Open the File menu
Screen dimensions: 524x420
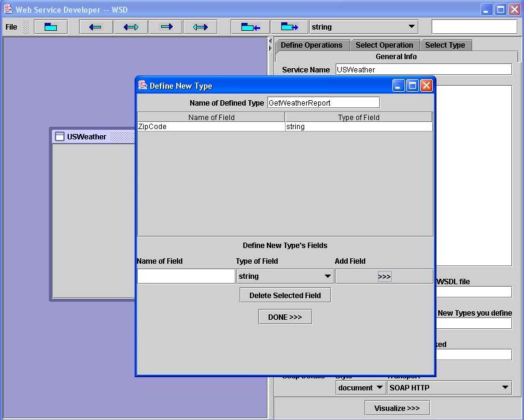[x=11, y=27]
